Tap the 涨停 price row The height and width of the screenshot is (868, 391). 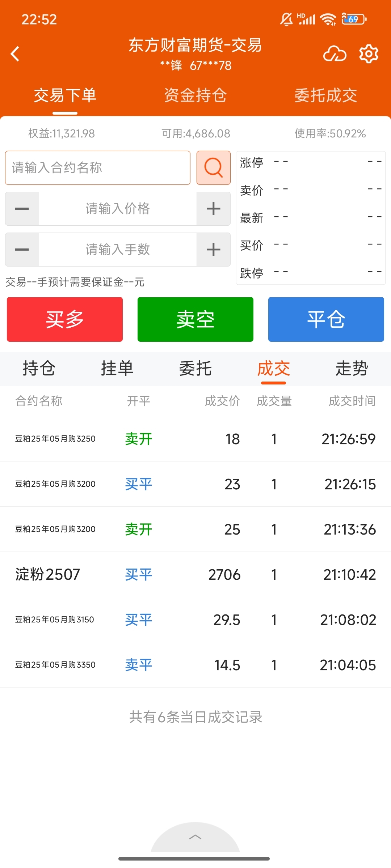311,162
